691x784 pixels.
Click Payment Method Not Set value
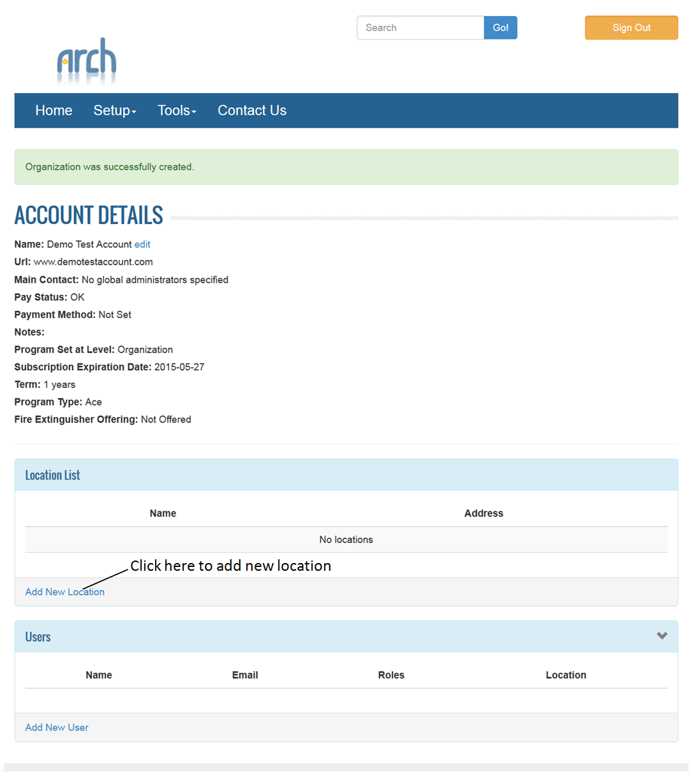tap(115, 315)
